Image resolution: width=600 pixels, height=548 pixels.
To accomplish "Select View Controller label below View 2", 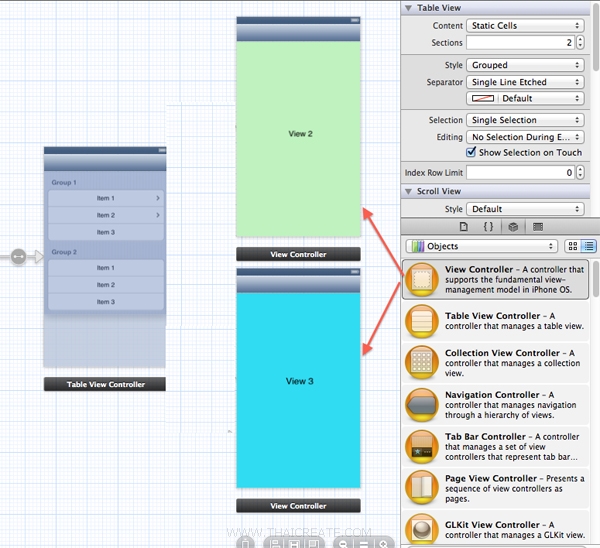I will point(298,254).
